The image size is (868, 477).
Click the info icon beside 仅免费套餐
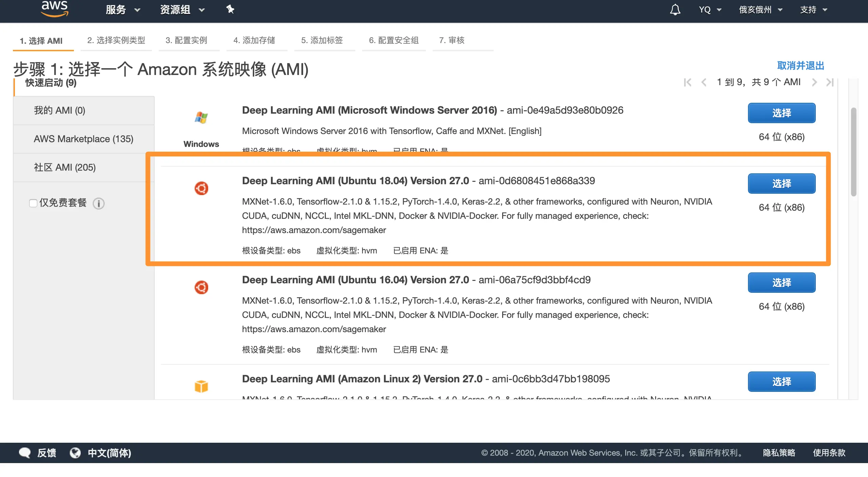click(x=99, y=203)
